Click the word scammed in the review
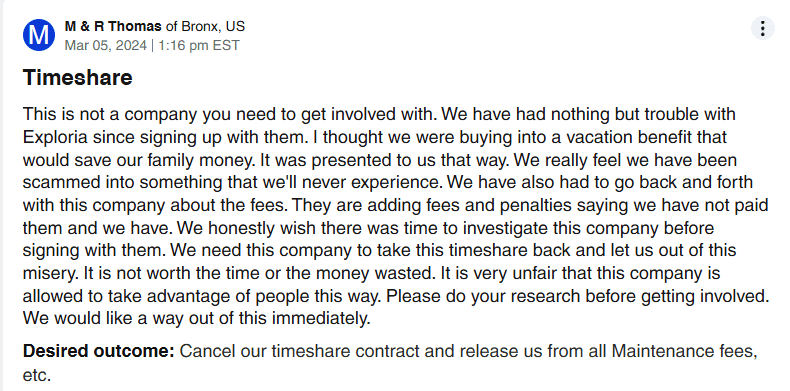The height and width of the screenshot is (391, 790). click(61, 182)
